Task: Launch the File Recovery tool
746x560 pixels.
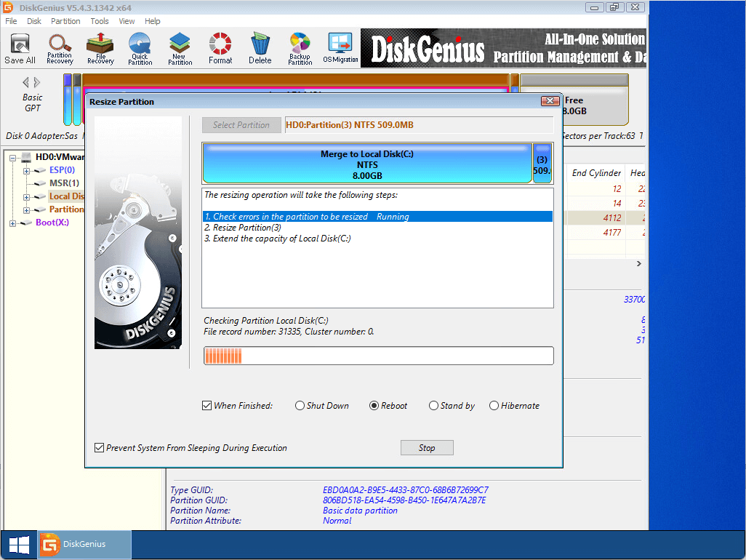Action: pyautogui.click(x=100, y=49)
